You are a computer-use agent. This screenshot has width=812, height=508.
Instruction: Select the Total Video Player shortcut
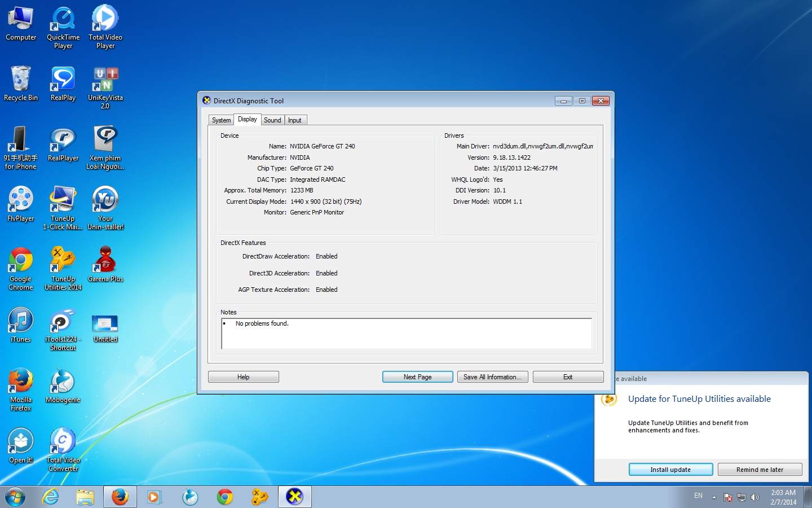coord(105,27)
